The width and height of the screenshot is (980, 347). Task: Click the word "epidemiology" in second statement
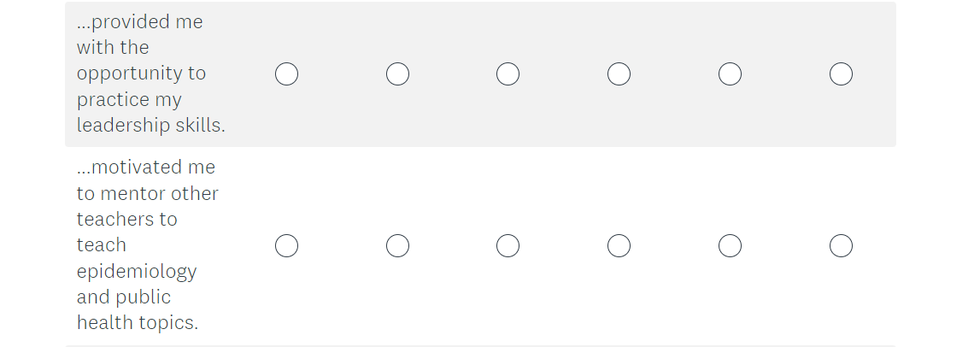click(137, 271)
